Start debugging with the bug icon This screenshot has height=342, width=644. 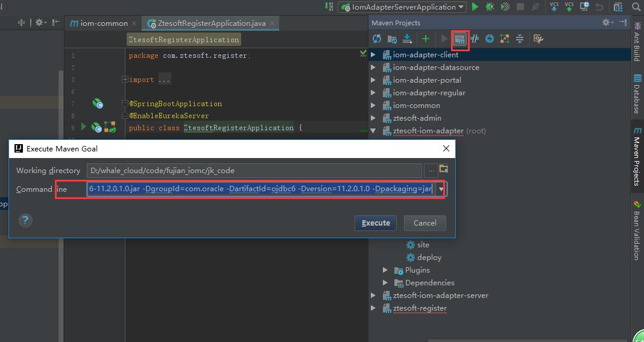(490, 7)
